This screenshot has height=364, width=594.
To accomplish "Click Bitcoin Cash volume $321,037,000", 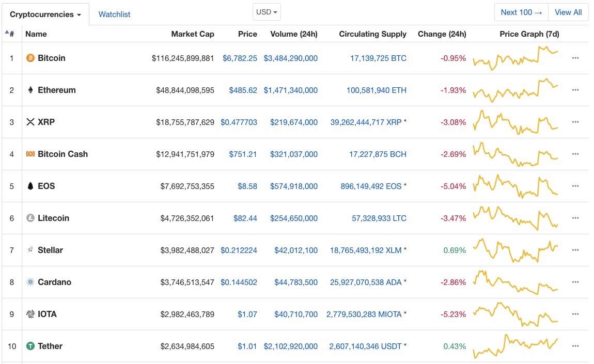I will pyautogui.click(x=294, y=154).
